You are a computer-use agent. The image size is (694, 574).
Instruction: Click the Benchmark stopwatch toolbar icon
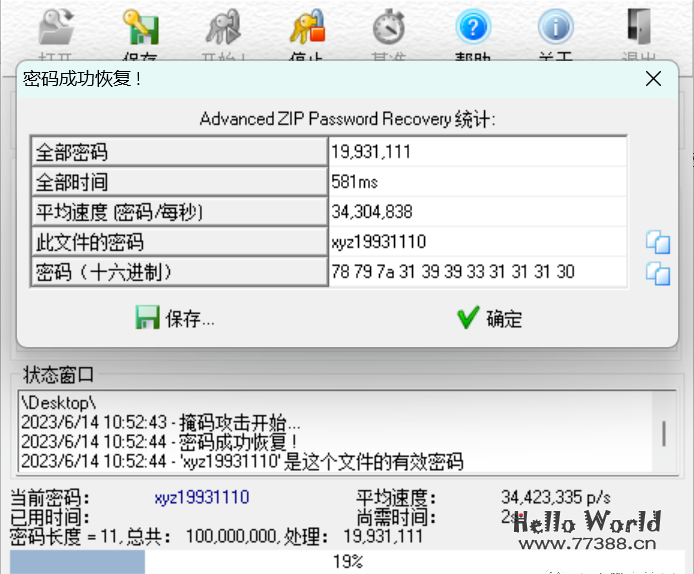389,27
